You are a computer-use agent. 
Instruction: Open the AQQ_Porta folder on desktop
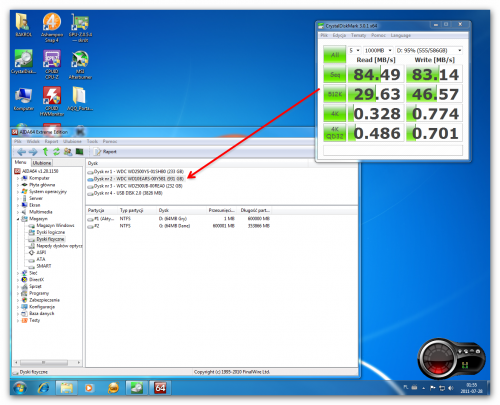[80, 99]
